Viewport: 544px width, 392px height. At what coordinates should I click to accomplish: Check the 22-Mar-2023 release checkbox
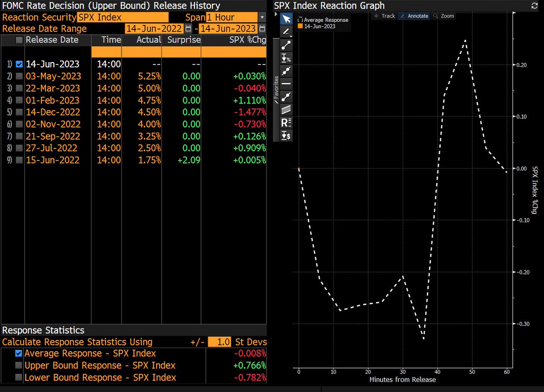pyautogui.click(x=19, y=88)
